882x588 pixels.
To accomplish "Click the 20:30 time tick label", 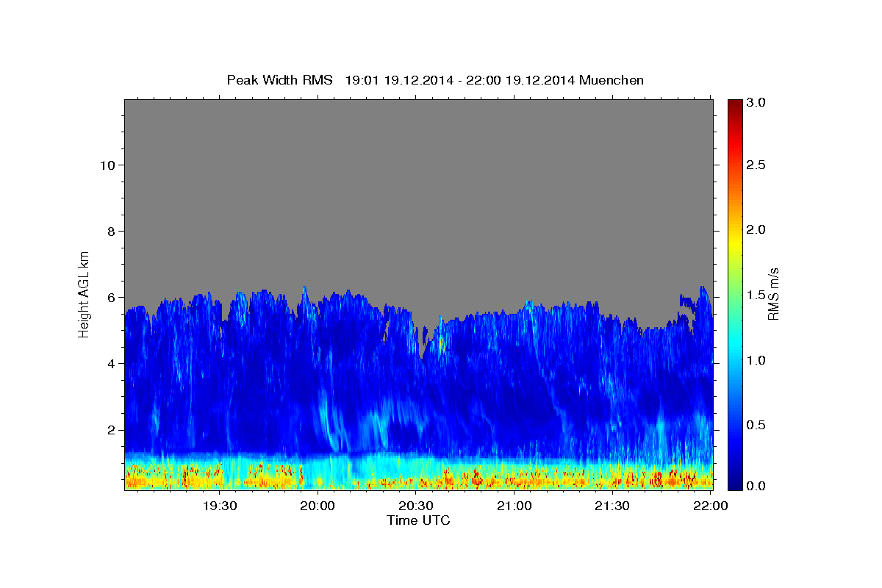I will pos(416,506).
